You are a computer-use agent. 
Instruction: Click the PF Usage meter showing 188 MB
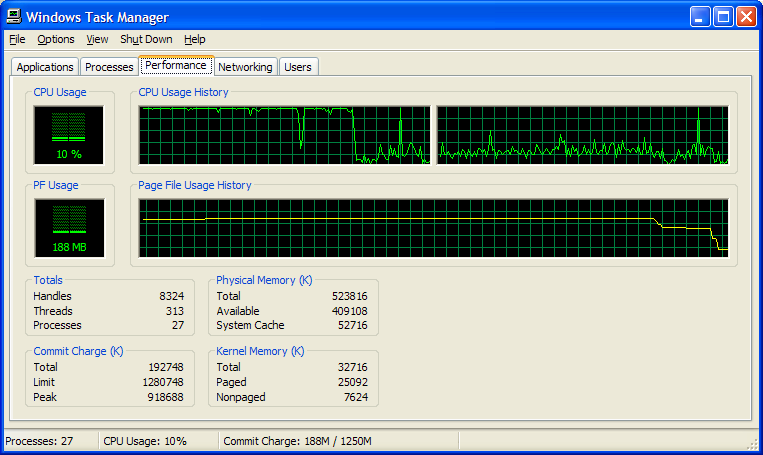pyautogui.click(x=69, y=228)
